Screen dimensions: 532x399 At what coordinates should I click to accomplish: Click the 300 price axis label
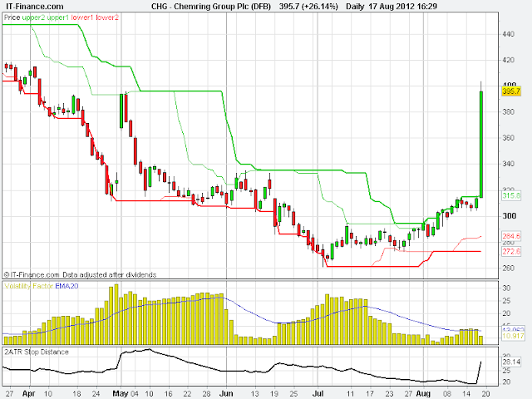[x=509, y=216]
